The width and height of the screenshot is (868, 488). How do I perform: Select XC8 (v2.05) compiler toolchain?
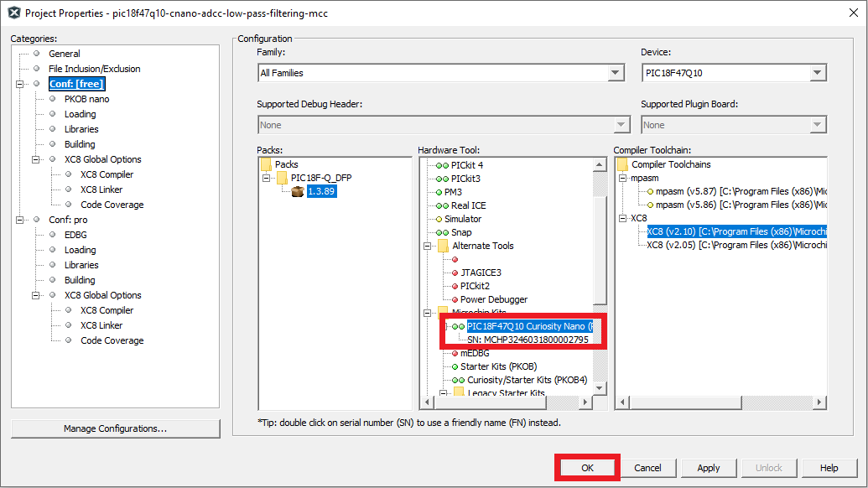pos(737,245)
